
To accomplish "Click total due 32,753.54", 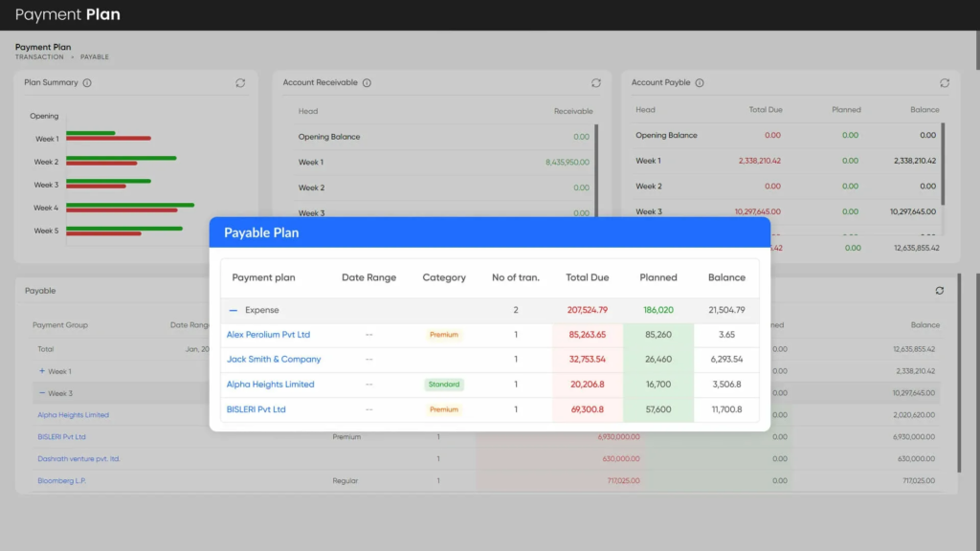I will pos(588,360).
